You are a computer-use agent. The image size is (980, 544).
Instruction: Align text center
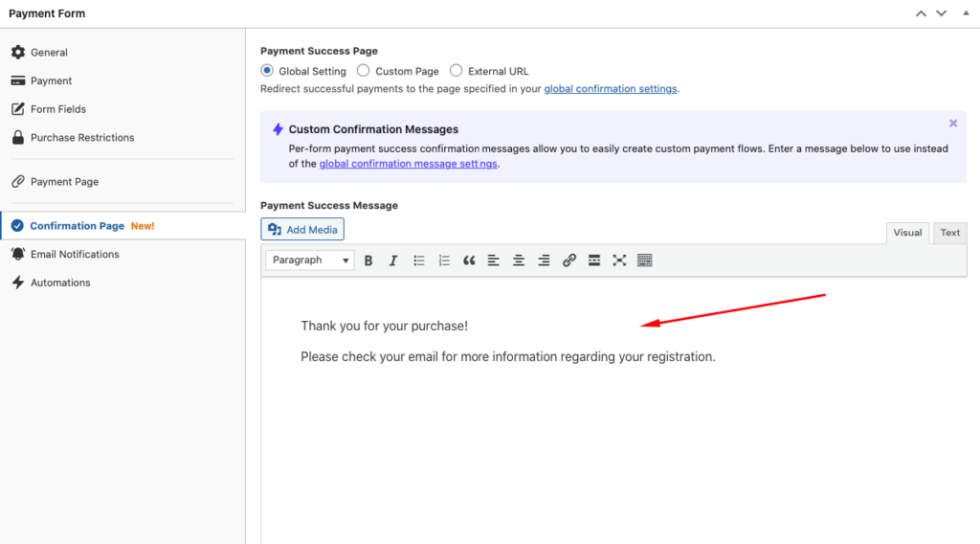[519, 261]
